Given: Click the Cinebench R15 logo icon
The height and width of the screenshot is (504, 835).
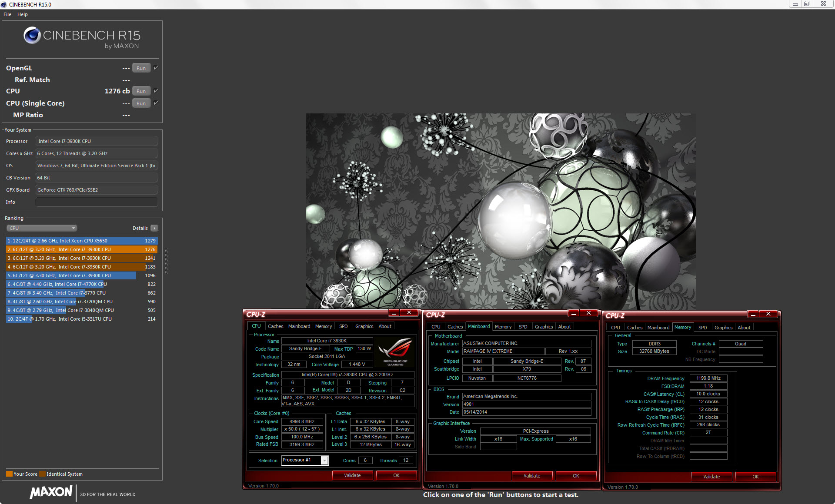Looking at the screenshot, I should 32,35.
